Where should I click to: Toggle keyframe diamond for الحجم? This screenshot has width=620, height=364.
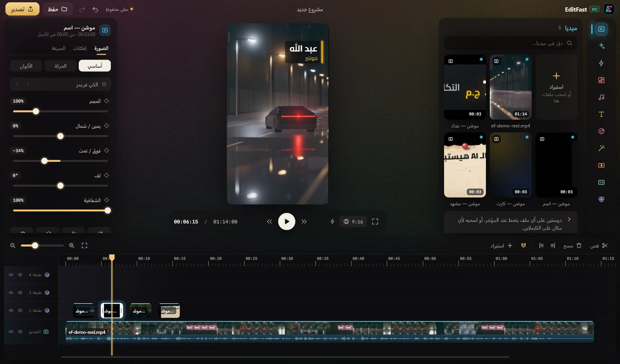[x=107, y=101]
